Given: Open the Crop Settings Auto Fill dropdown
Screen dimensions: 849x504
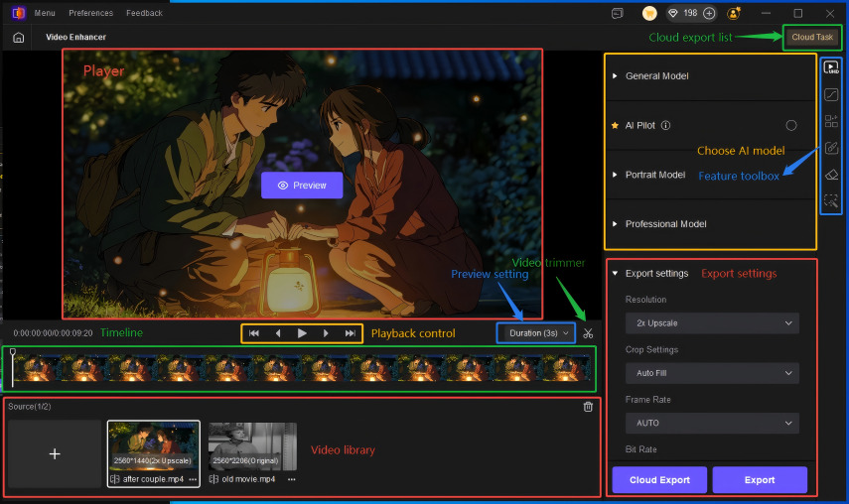Looking at the screenshot, I should pyautogui.click(x=712, y=373).
